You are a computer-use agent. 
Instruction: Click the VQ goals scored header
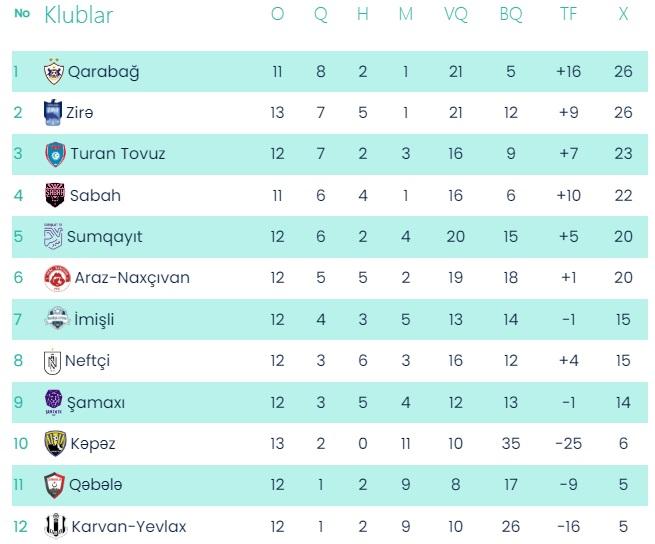point(455,16)
